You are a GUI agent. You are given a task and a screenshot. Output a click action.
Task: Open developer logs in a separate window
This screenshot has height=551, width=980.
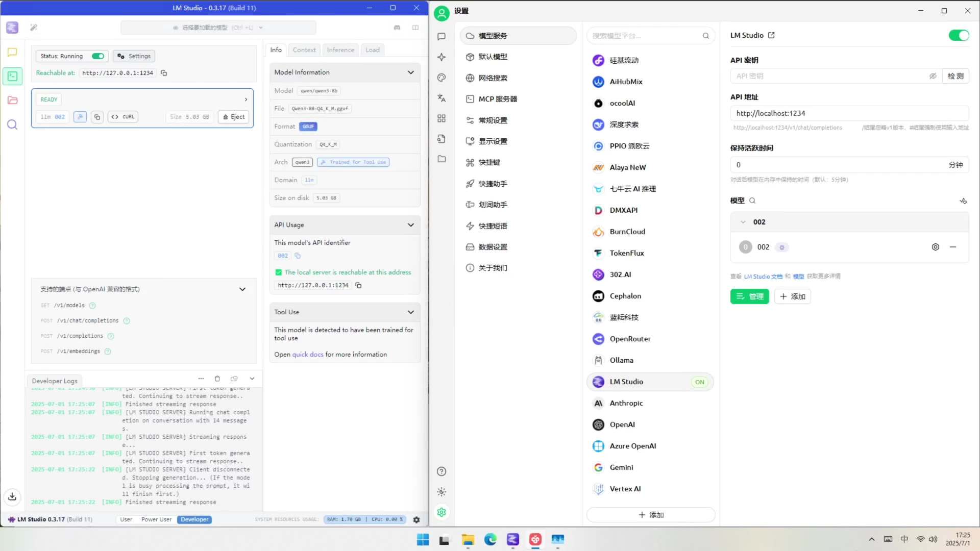(234, 379)
